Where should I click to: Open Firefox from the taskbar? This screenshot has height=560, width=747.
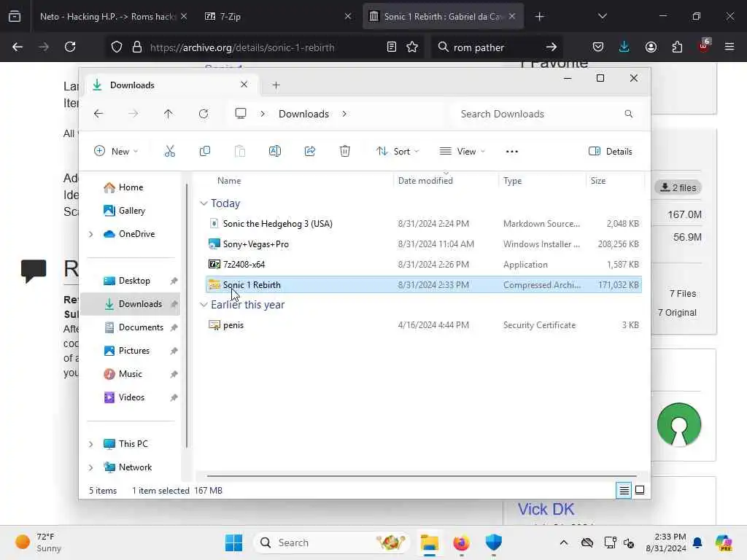point(461,542)
